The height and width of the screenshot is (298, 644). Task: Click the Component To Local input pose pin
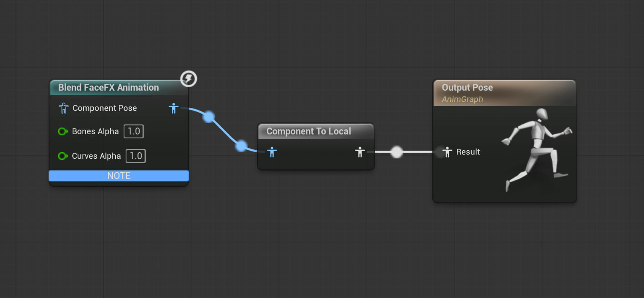click(272, 152)
